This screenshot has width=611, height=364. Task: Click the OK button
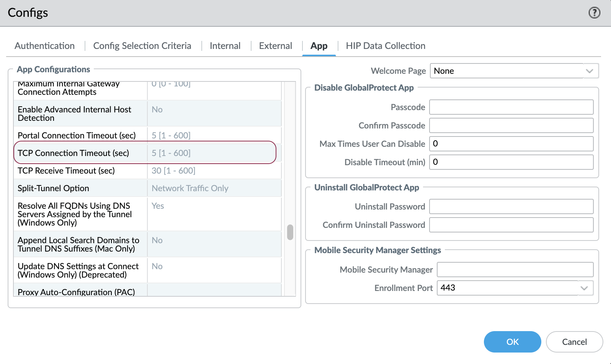[512, 342]
